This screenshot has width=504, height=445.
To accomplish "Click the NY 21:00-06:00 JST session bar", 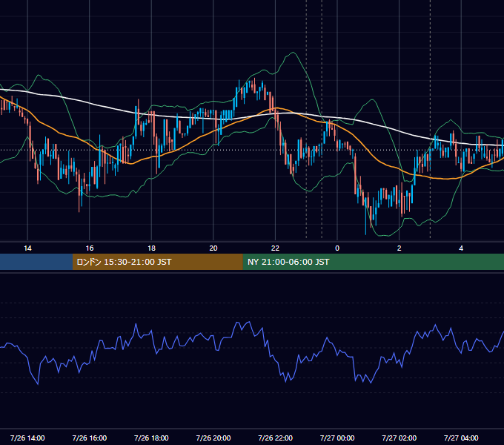I will [x=373, y=262].
